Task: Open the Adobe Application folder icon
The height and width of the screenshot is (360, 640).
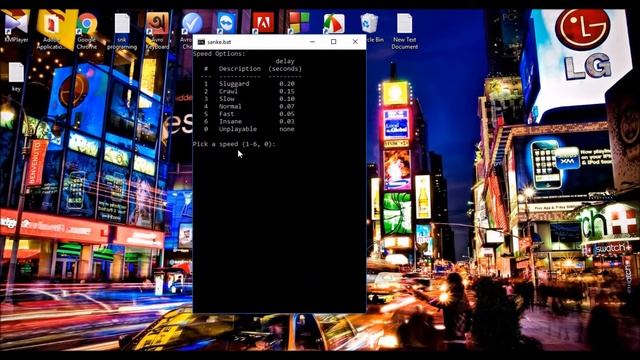Action: click(x=51, y=31)
